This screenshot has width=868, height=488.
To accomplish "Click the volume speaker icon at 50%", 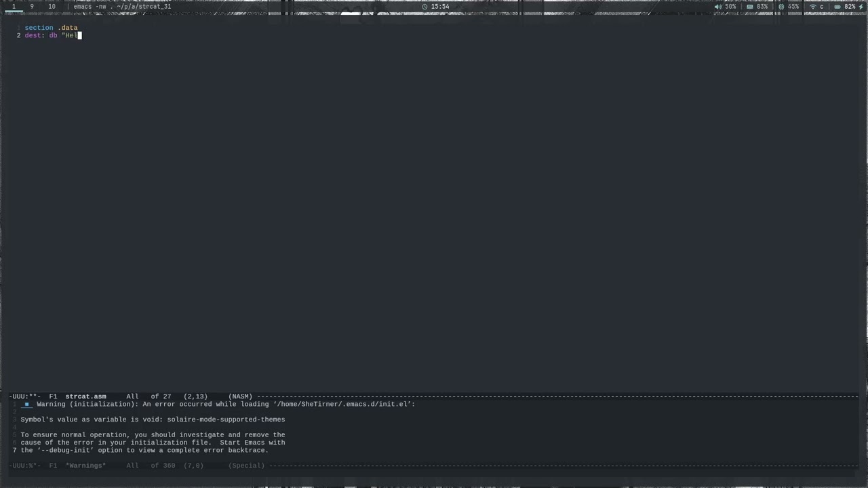I will [x=718, y=7].
